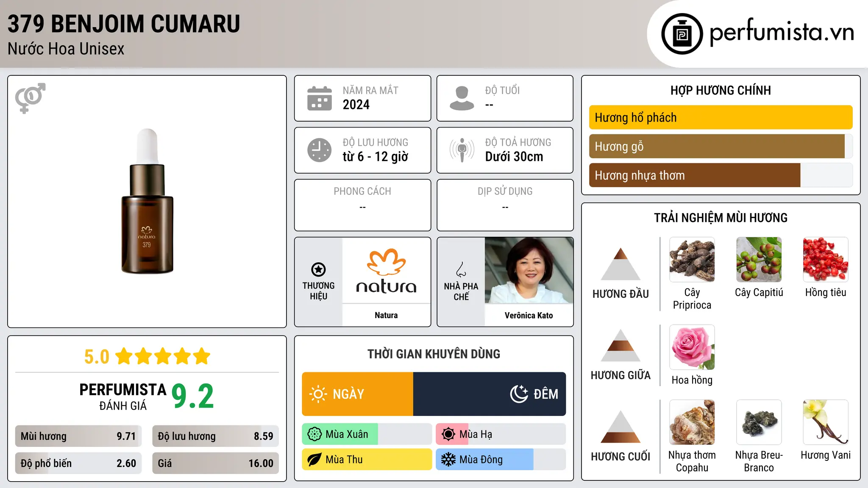Viewport: 868px width, 488px height.
Task: Click the Ngày daytime segment
Action: pos(358,394)
